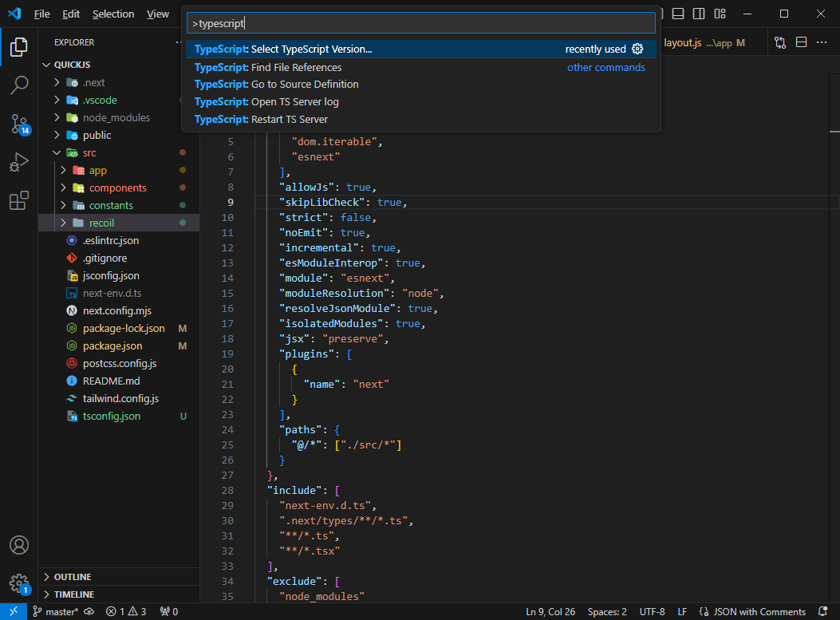Open Problems via errors and warnings count
Viewport: 840px width, 620px height.
pos(126,611)
